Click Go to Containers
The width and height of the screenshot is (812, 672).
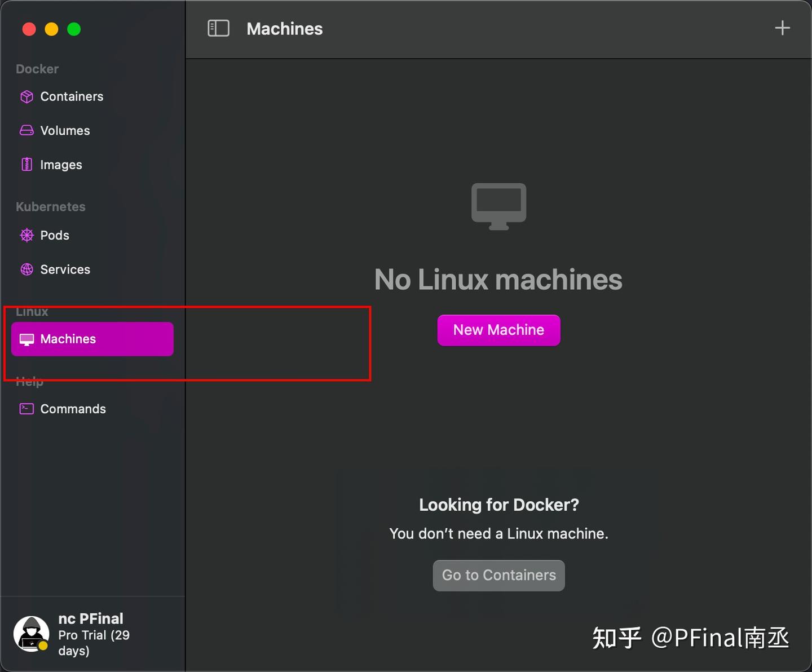[x=498, y=575]
